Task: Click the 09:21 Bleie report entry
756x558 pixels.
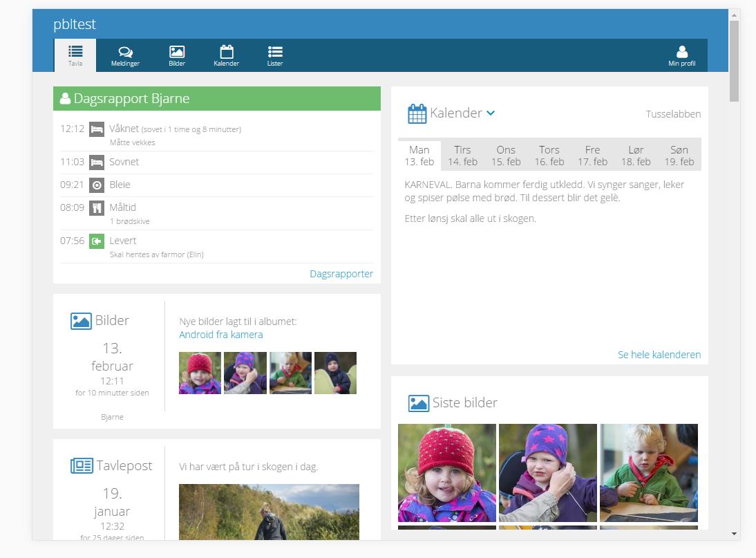Action: (x=217, y=185)
